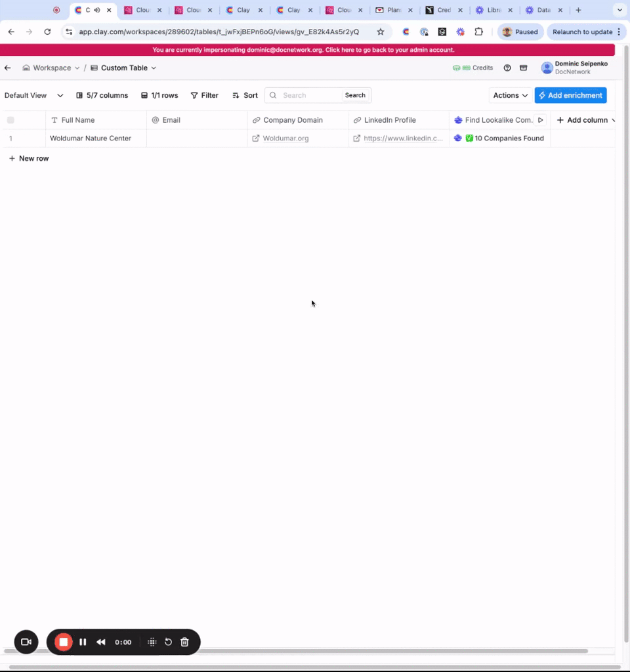This screenshot has height=672, width=630.
Task: Run the Find Lookalike Companies column play icon
Action: (541, 120)
